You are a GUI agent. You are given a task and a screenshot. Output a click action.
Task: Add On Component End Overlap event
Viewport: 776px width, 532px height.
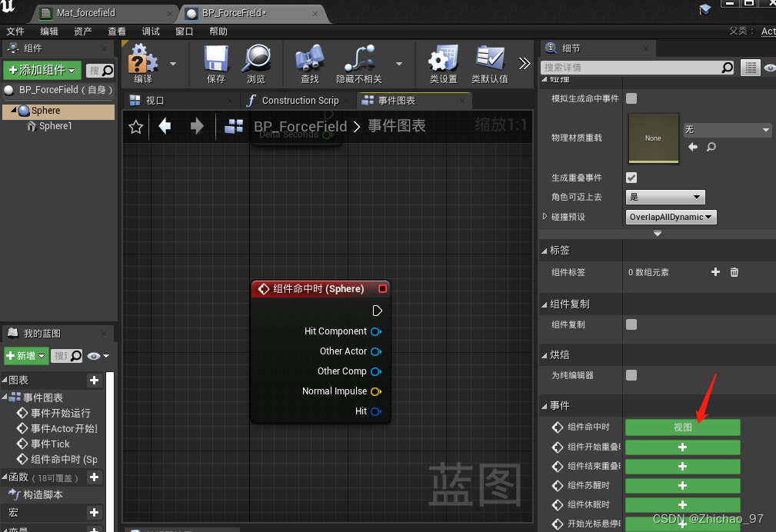pos(682,466)
